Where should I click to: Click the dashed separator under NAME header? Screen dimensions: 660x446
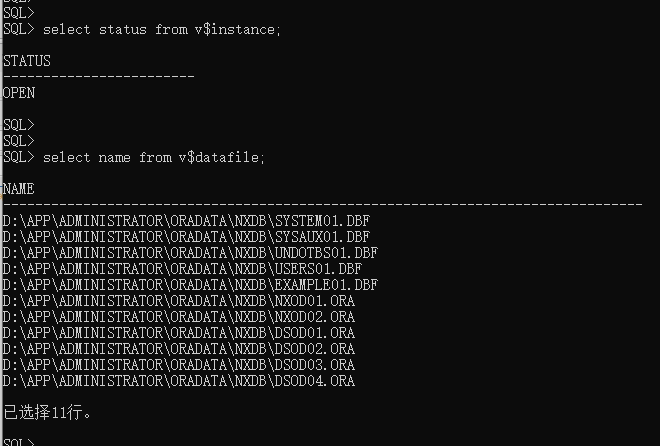(322, 205)
